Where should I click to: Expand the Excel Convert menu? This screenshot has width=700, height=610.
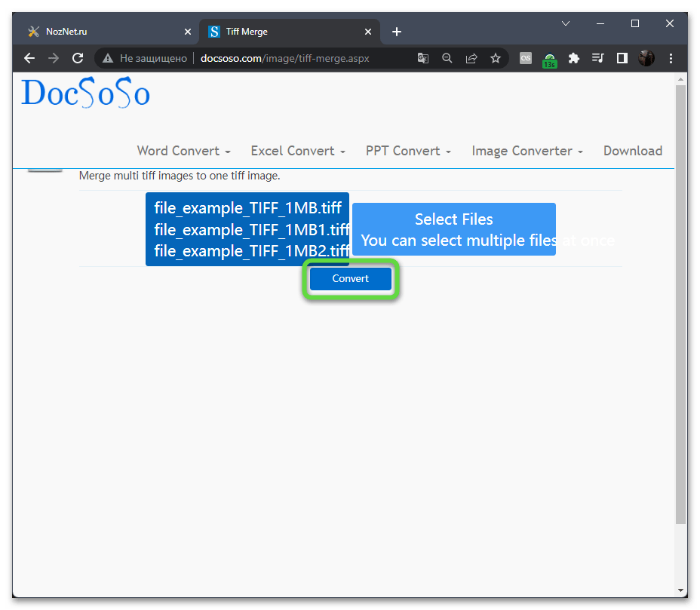(298, 151)
